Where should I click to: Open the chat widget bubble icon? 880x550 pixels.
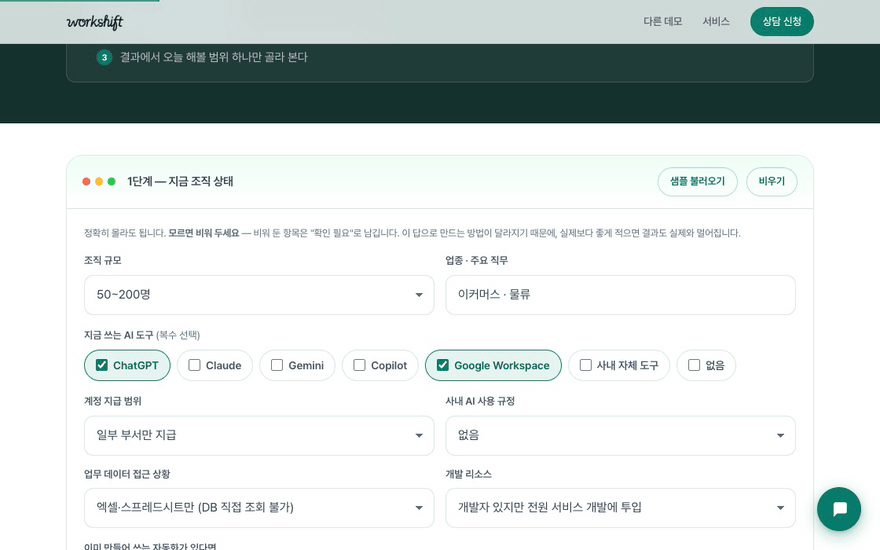click(838, 509)
